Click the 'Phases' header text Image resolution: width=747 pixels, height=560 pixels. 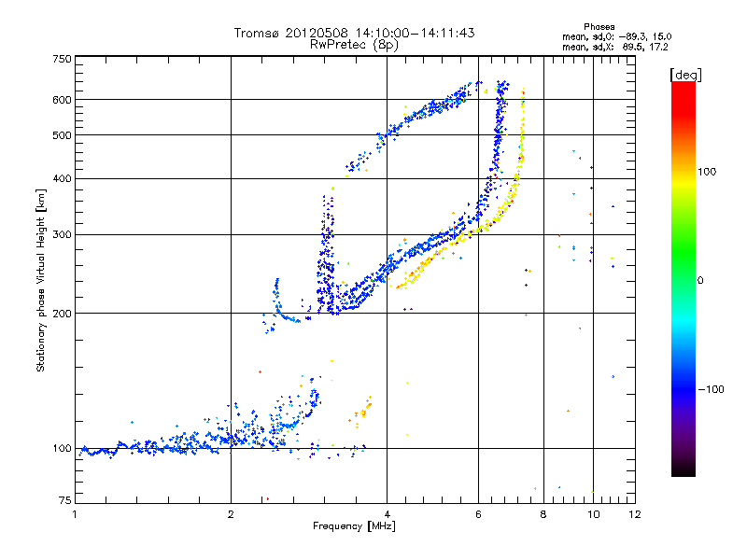coord(599,27)
